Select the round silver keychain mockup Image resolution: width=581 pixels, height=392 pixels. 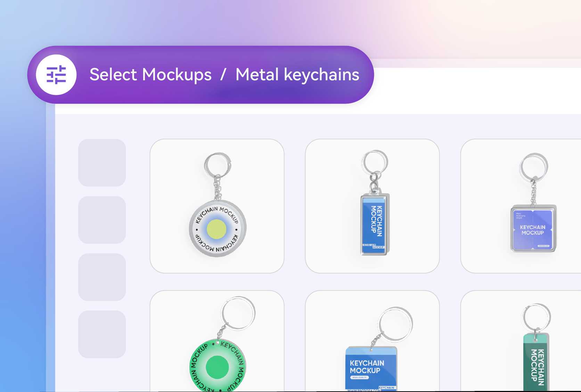point(217,206)
